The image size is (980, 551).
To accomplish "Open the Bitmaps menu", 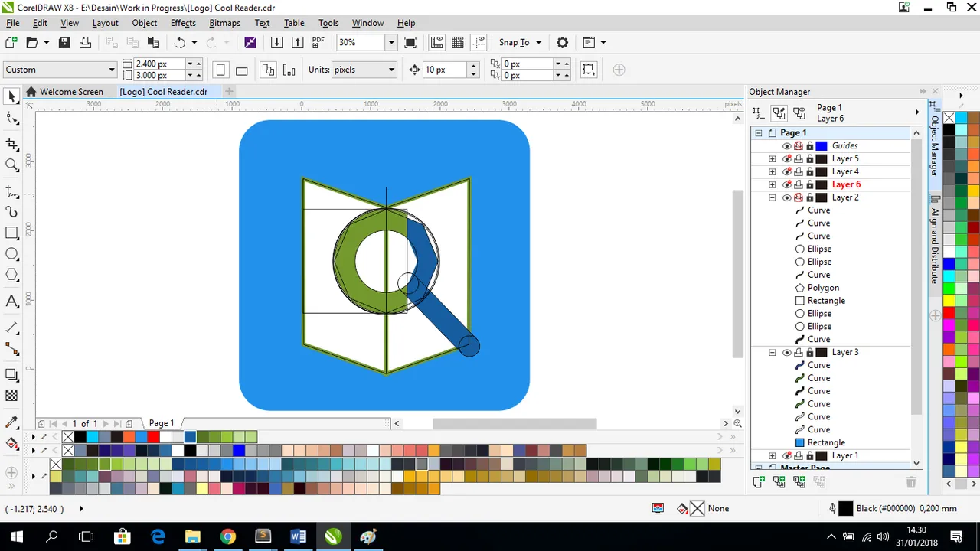I will (x=224, y=23).
